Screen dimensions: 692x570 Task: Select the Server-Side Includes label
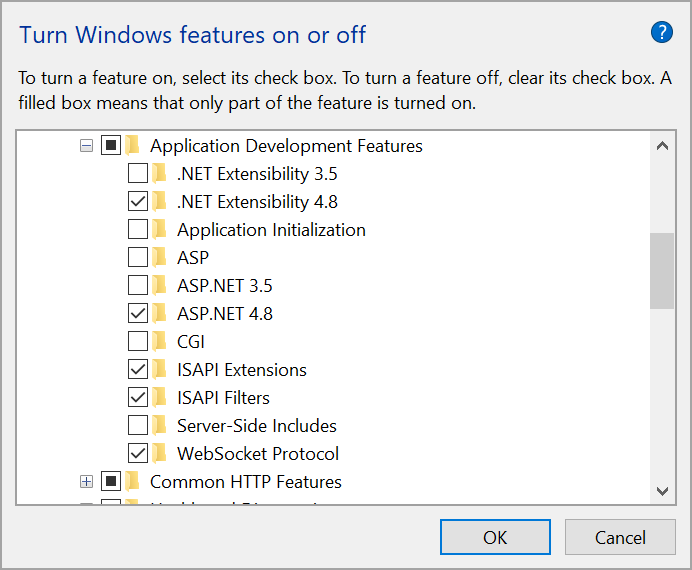[257, 426]
